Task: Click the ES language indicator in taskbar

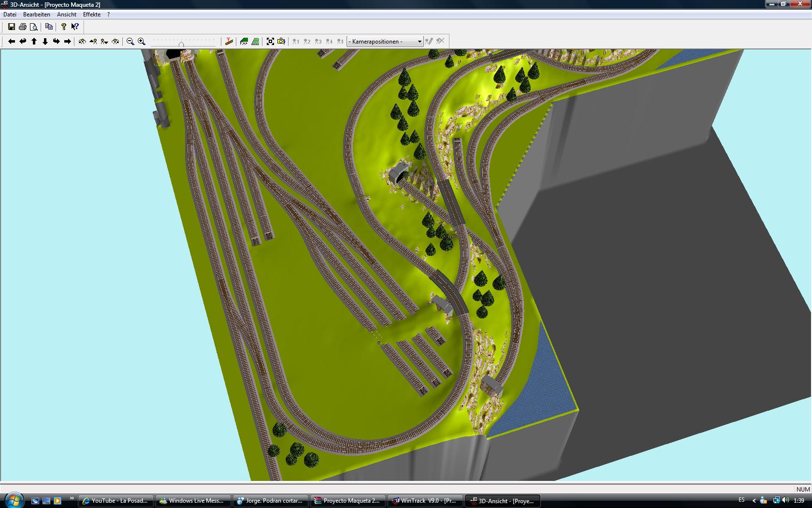Action: tap(742, 500)
